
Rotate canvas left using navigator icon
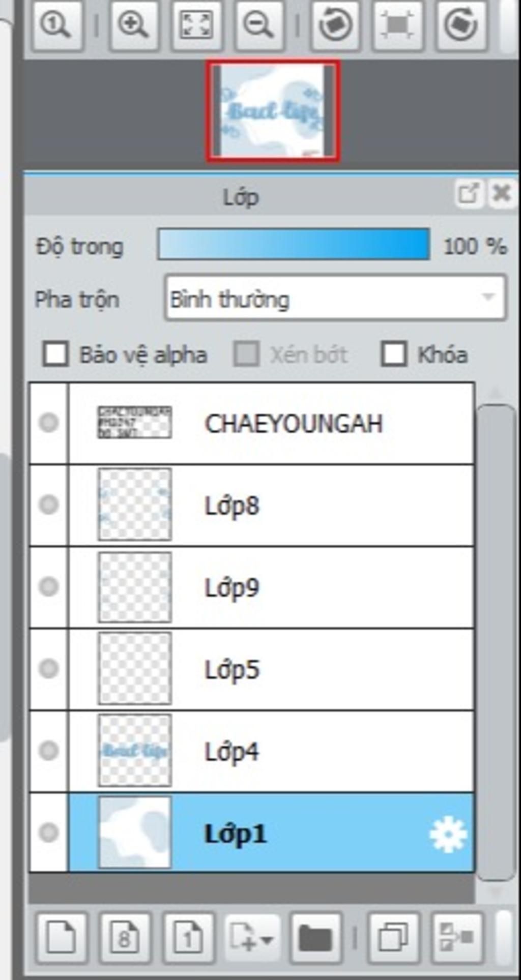click(334, 24)
